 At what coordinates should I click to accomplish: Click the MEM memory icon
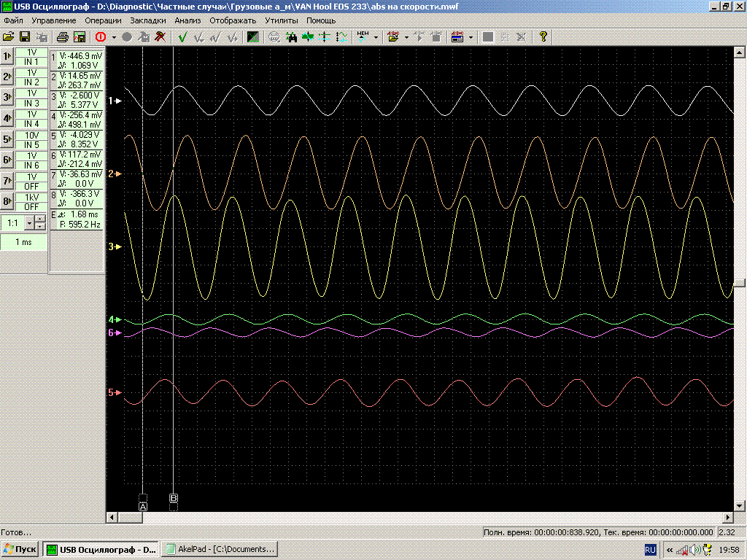pos(363,36)
